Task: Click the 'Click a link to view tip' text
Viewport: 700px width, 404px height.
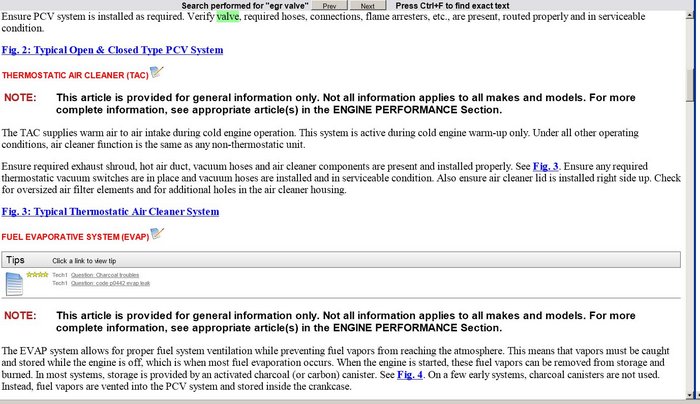Action: coord(84,261)
